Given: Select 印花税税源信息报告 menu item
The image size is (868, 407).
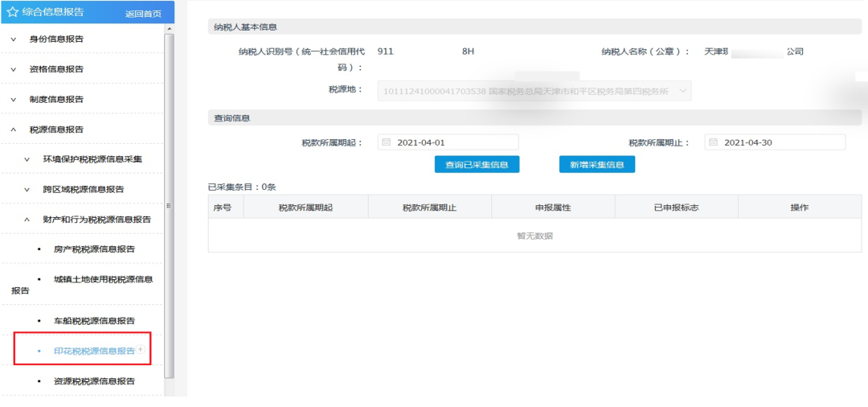Looking at the screenshot, I should (94, 351).
